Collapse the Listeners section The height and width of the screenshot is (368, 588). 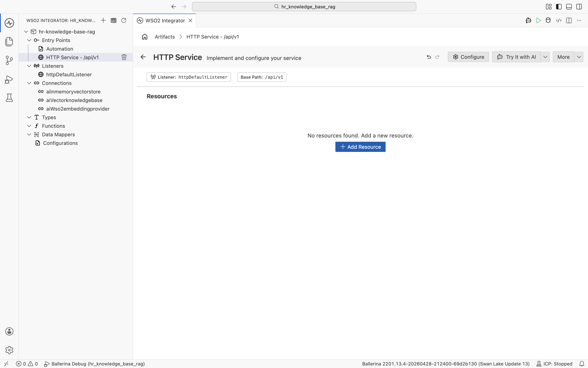click(x=29, y=66)
